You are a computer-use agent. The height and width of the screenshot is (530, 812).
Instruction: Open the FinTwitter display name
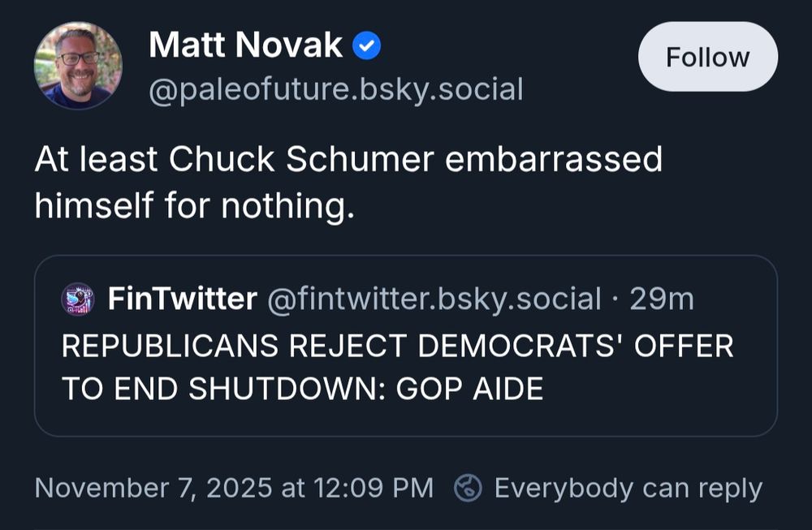coord(182,299)
